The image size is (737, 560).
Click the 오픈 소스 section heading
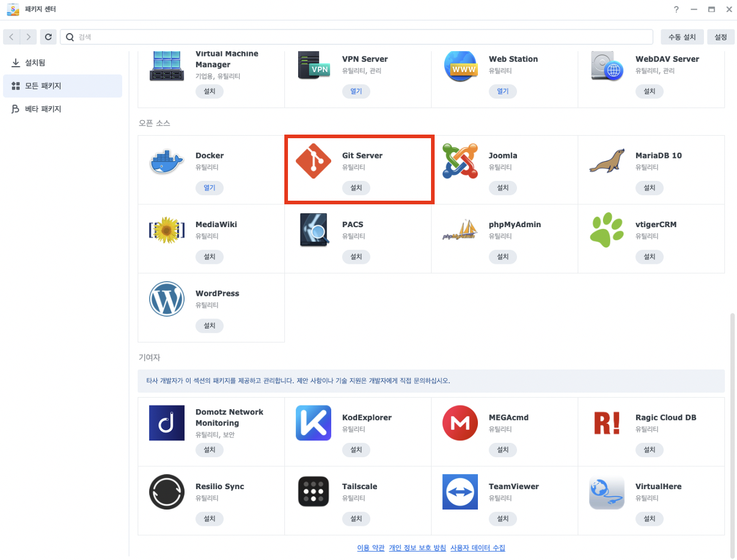tap(154, 123)
